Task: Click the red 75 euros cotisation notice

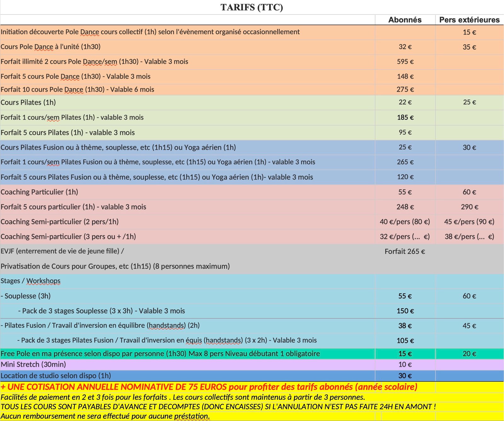Action: [x=209, y=387]
